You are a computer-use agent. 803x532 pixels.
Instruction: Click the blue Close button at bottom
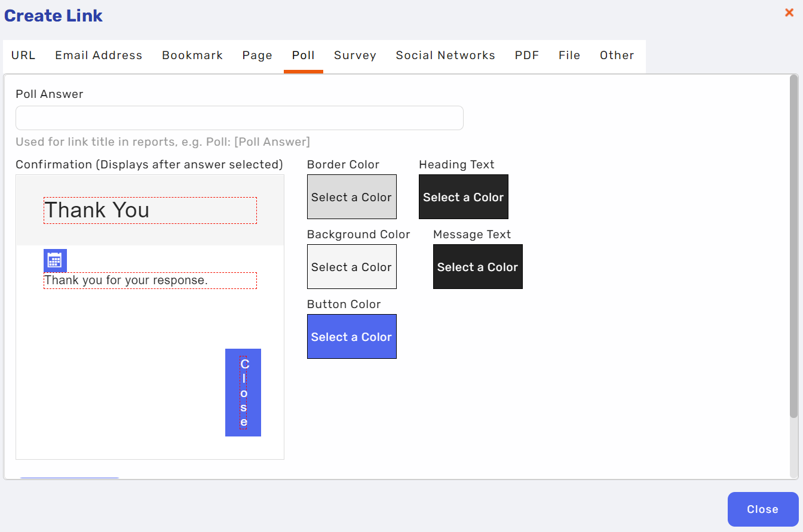pyautogui.click(x=763, y=509)
